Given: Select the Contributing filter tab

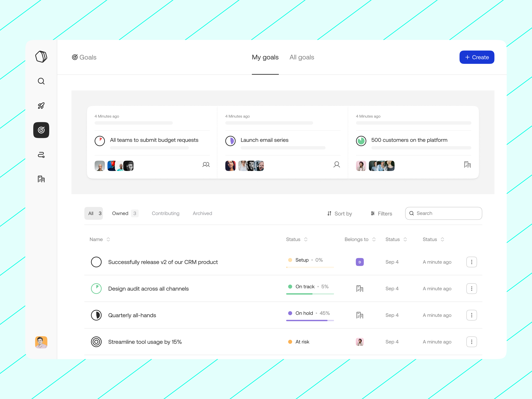Looking at the screenshot, I should pyautogui.click(x=165, y=213).
